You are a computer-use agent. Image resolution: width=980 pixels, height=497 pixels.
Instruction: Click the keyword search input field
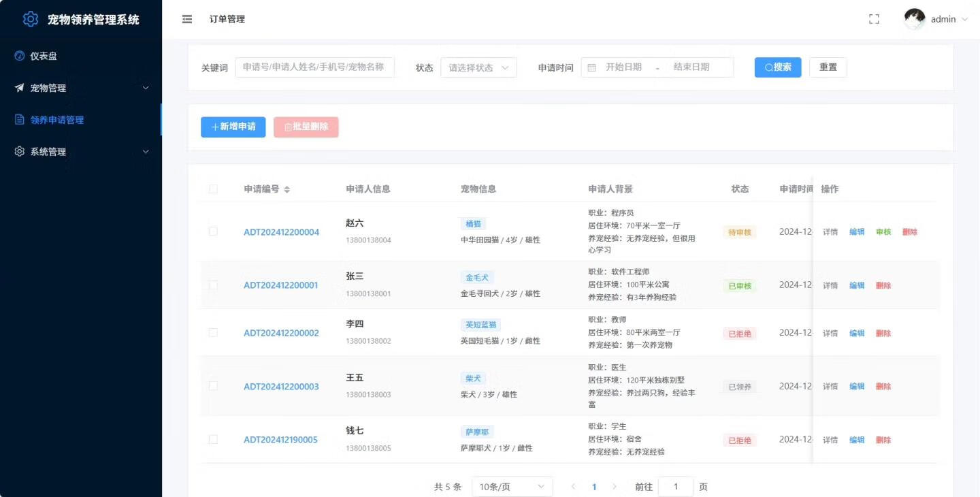(x=314, y=67)
